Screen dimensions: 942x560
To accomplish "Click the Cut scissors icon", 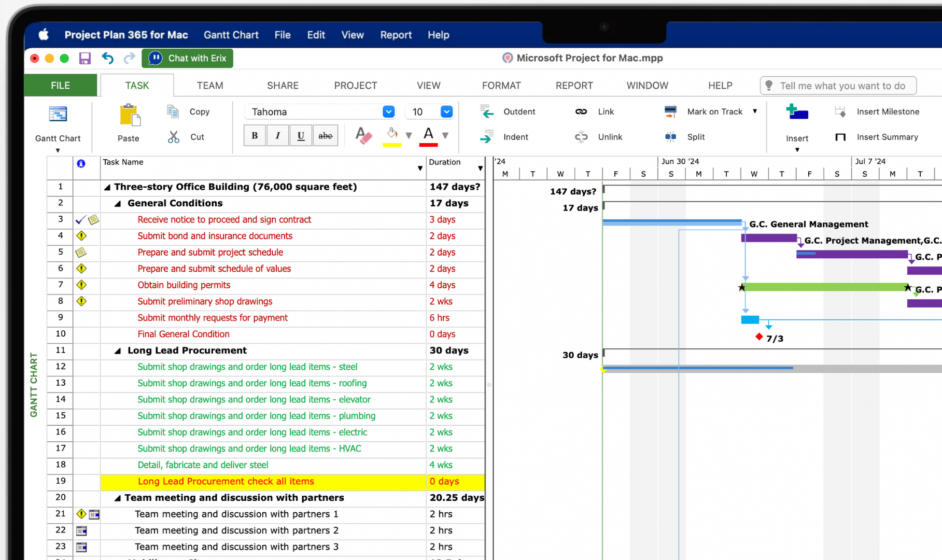I will click(x=174, y=137).
